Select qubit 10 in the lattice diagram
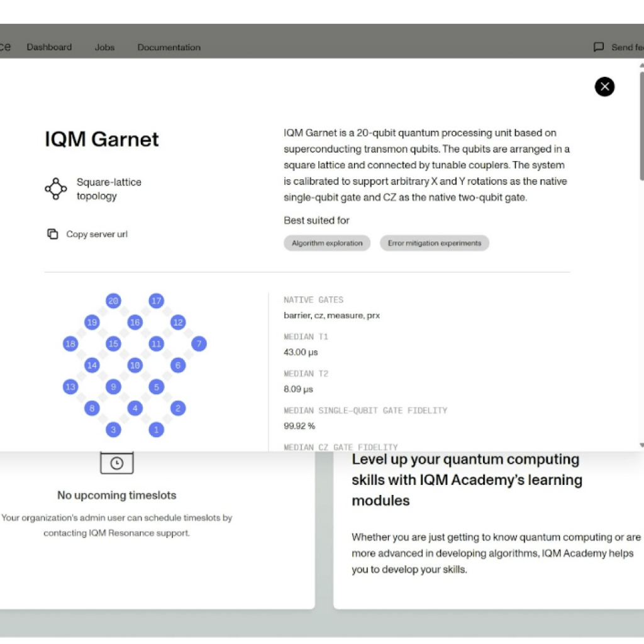 135,365
